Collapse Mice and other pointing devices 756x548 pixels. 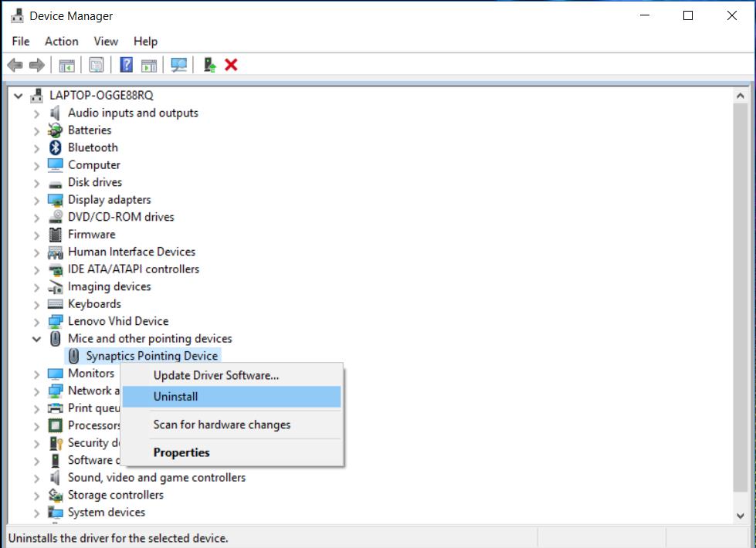pyautogui.click(x=36, y=339)
